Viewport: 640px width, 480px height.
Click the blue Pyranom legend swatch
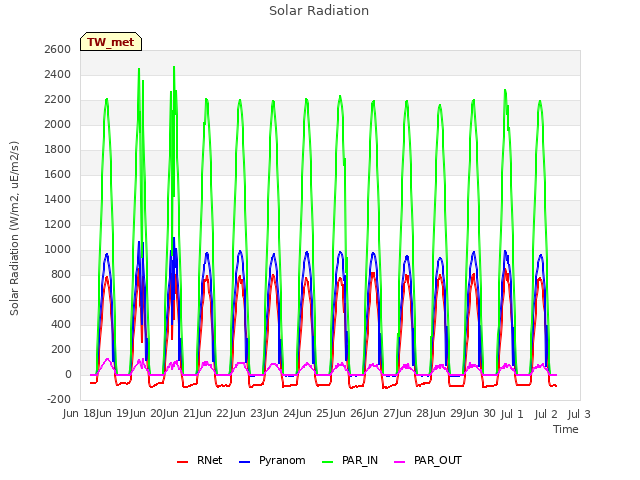244,462
